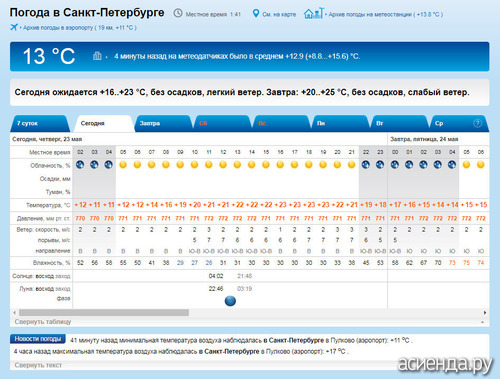The width and height of the screenshot is (500, 379).
Task: Click the horizontal table scrollbar thumb
Action: (104, 313)
